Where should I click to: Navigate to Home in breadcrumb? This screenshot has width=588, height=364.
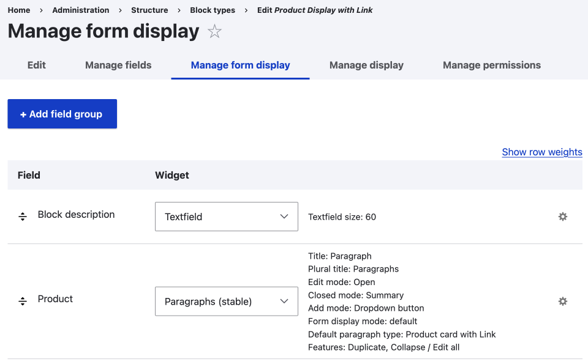pos(19,10)
